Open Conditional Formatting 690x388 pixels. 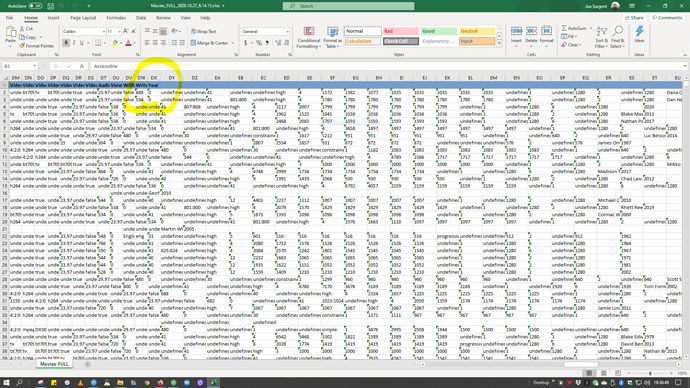coord(309,37)
